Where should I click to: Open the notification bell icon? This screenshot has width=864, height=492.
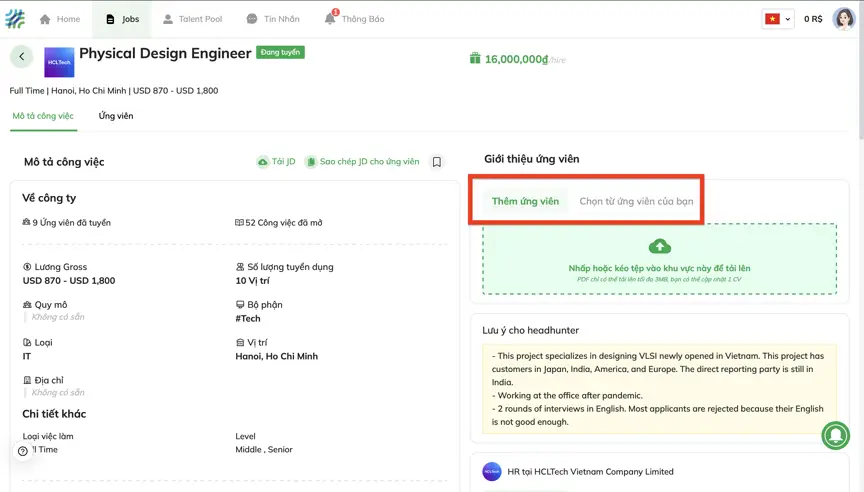[331, 19]
